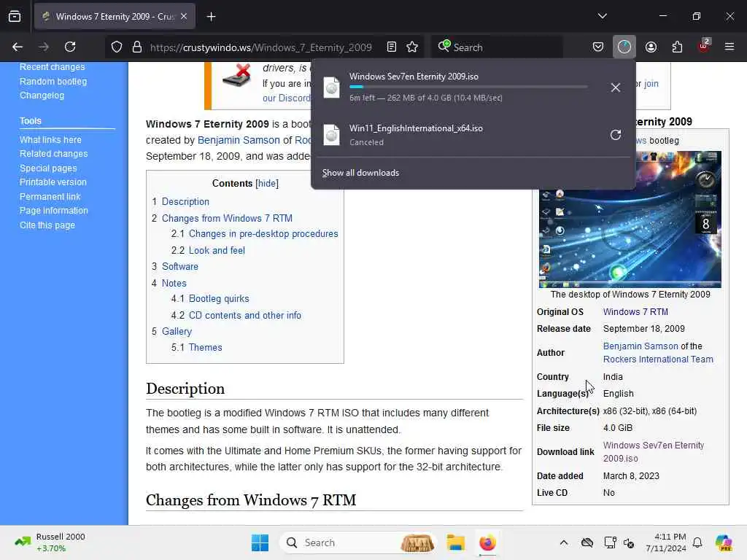This screenshot has height=560, width=747.
Task: Retry the Win11_EnglishInternational_x64.iso download
Action: [x=616, y=135]
